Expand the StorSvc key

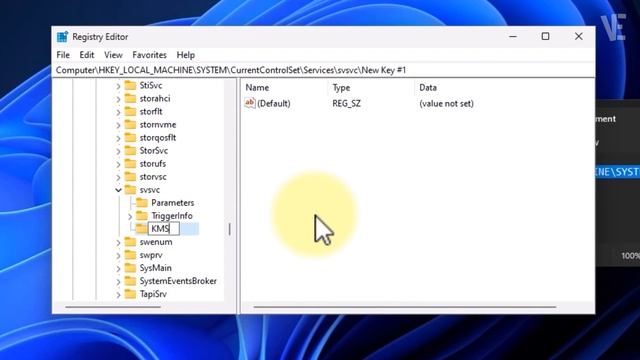(118, 151)
